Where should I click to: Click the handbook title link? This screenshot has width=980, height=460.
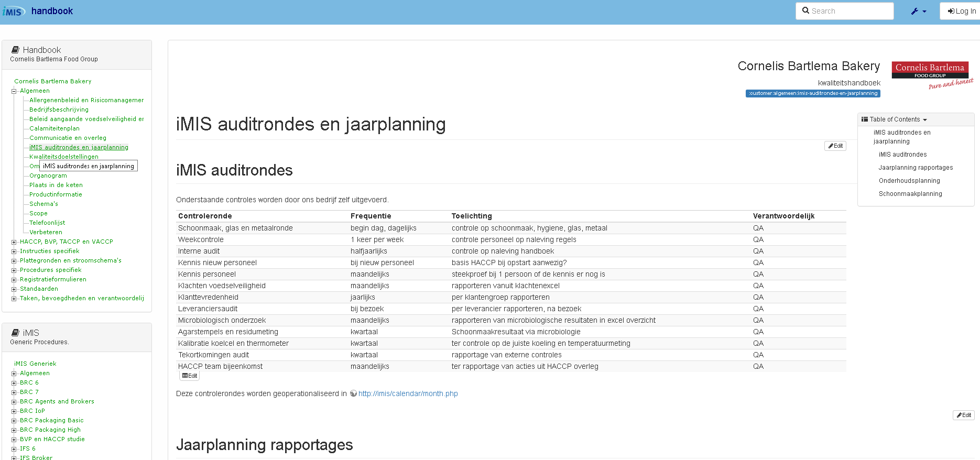pos(52,11)
